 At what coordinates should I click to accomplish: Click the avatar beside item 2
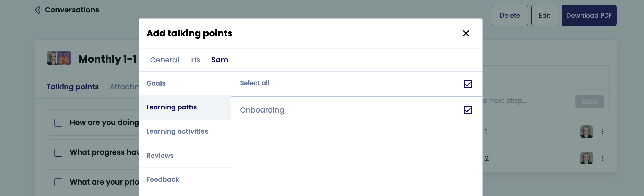(586, 159)
